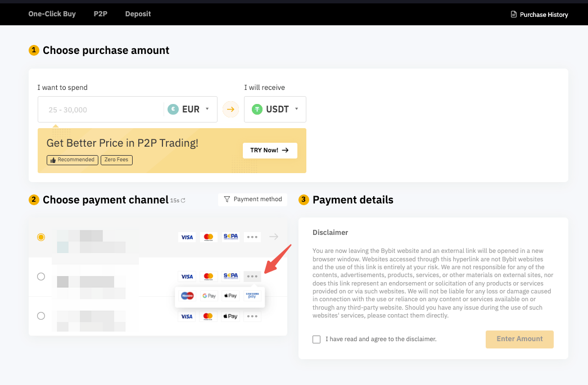The width and height of the screenshot is (588, 385).
Task: Click the arrow icon on first payment channel
Action: point(274,237)
